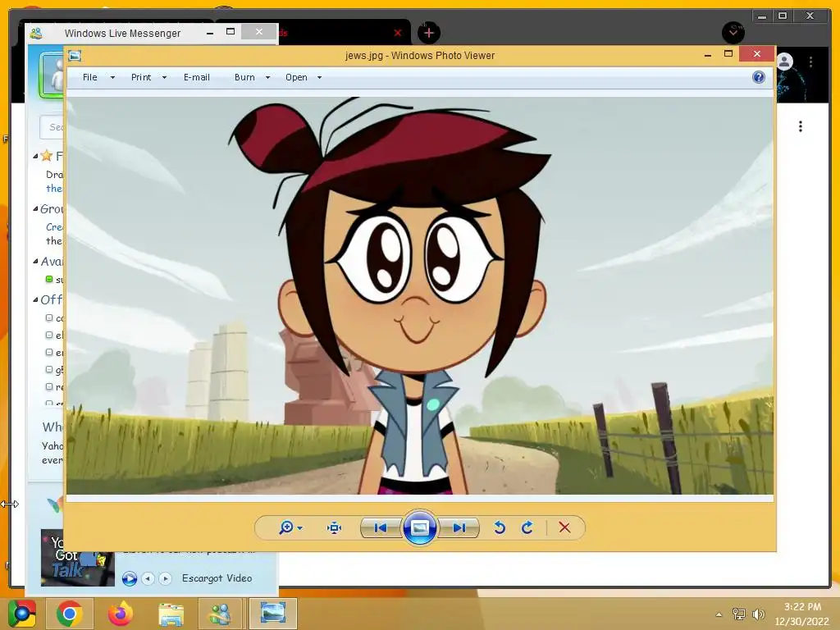Switch to Photo Viewer on the taskbar
The height and width of the screenshot is (630, 840).
(x=272, y=614)
